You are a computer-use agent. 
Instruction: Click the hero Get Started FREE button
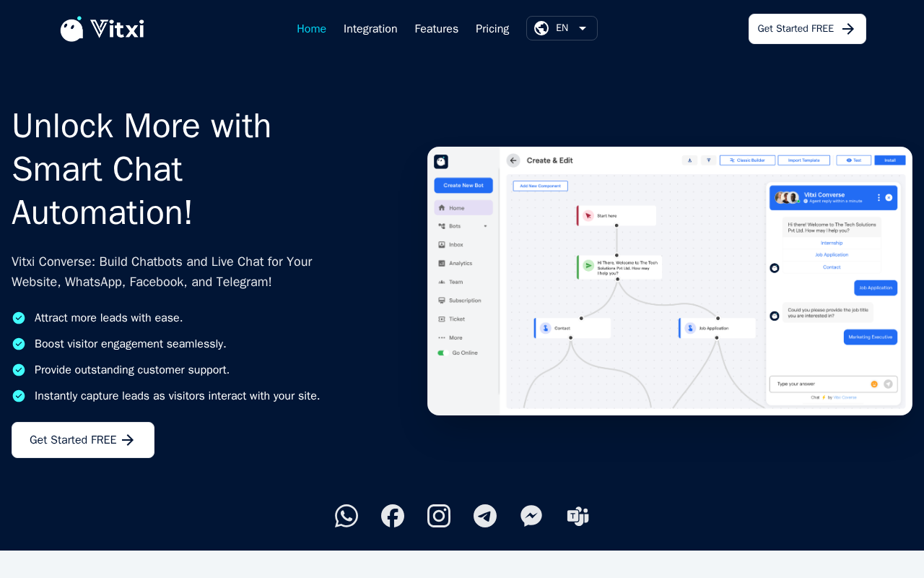tap(83, 440)
